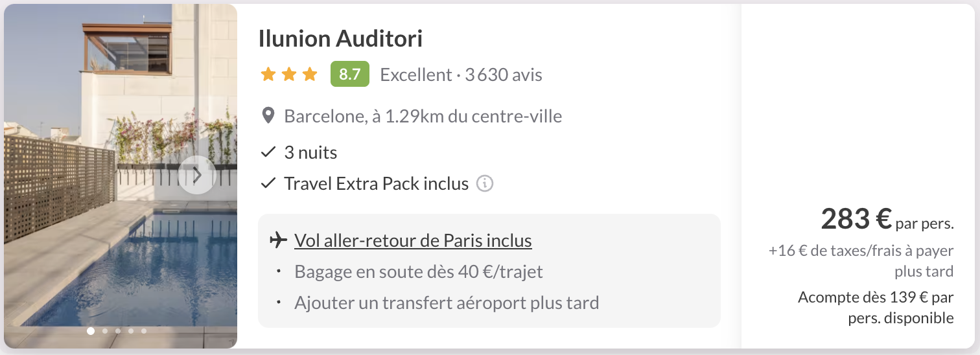The height and width of the screenshot is (355, 980).
Task: Select the 283 € par pers. price
Action: pyautogui.click(x=887, y=219)
